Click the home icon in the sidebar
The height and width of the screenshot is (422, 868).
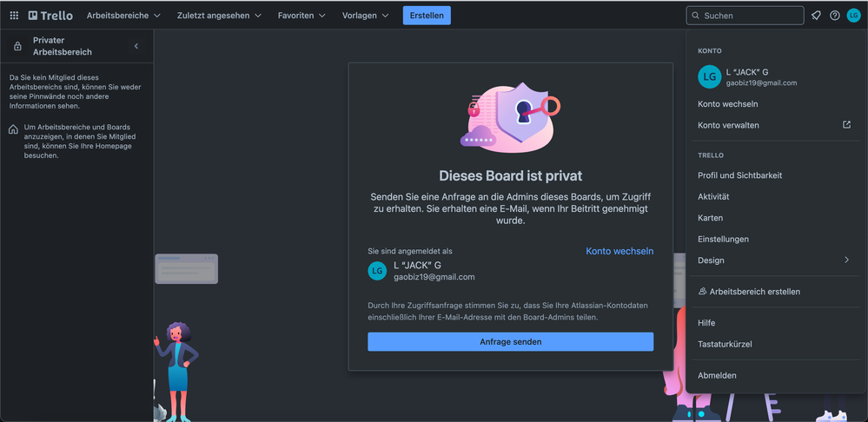click(x=13, y=130)
